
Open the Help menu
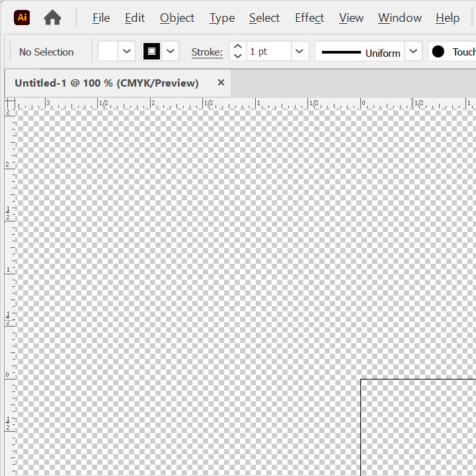click(448, 18)
